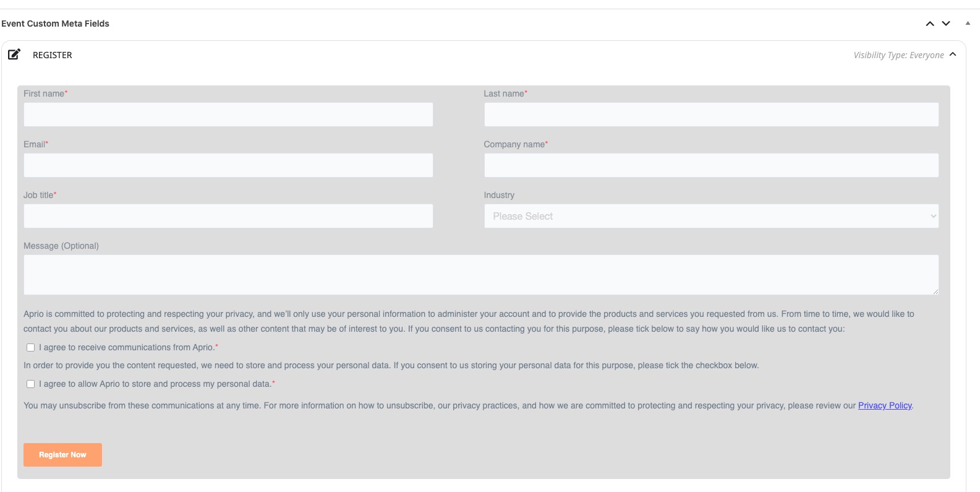Image resolution: width=980 pixels, height=492 pixels.
Task: Click the Register Now button
Action: click(62, 455)
